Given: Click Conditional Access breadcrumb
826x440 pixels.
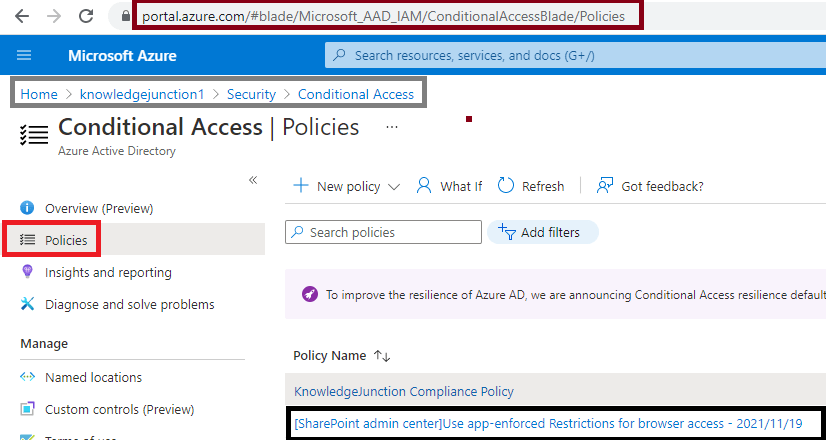Looking at the screenshot, I should 356,94.
